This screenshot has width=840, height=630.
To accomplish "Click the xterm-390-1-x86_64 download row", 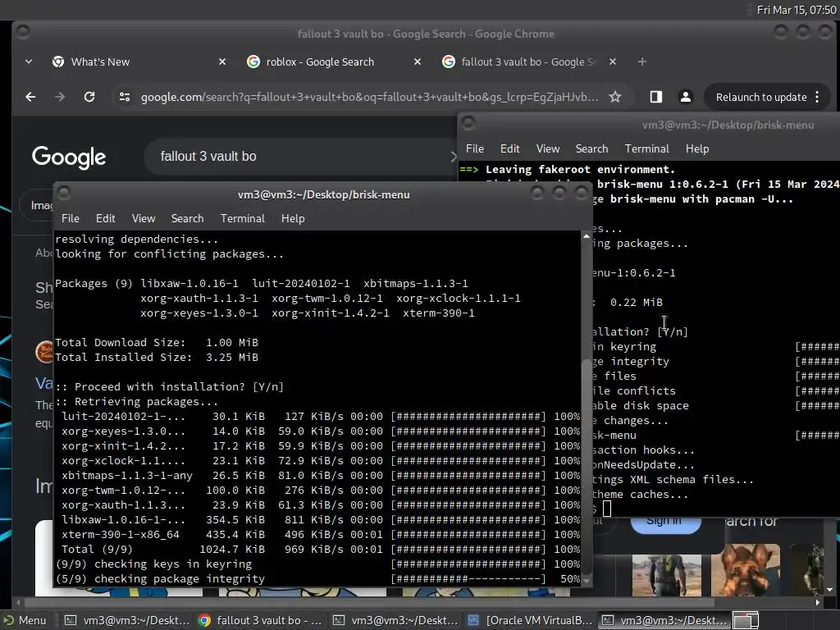I will point(321,535).
